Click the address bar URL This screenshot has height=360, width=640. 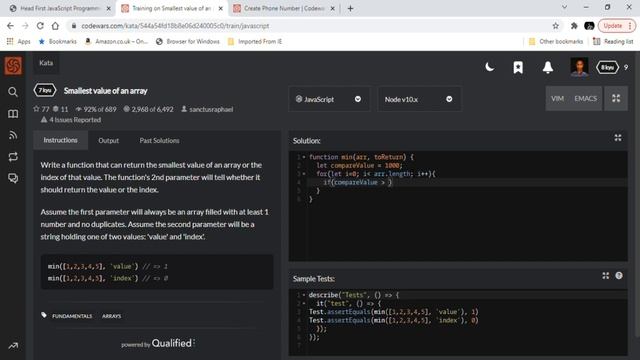(x=175, y=26)
